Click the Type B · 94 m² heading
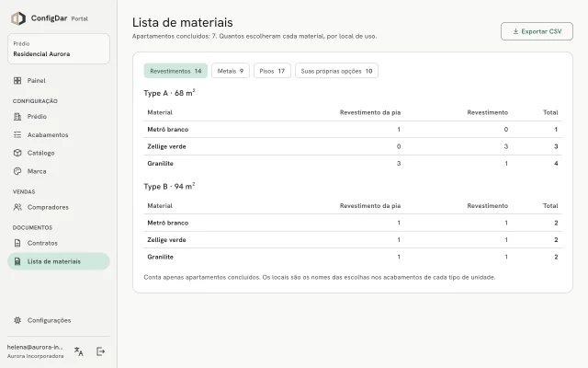 [x=169, y=186]
